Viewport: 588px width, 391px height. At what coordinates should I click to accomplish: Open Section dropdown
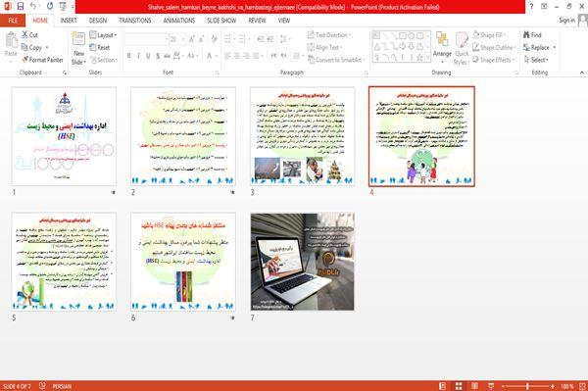pyautogui.click(x=104, y=60)
